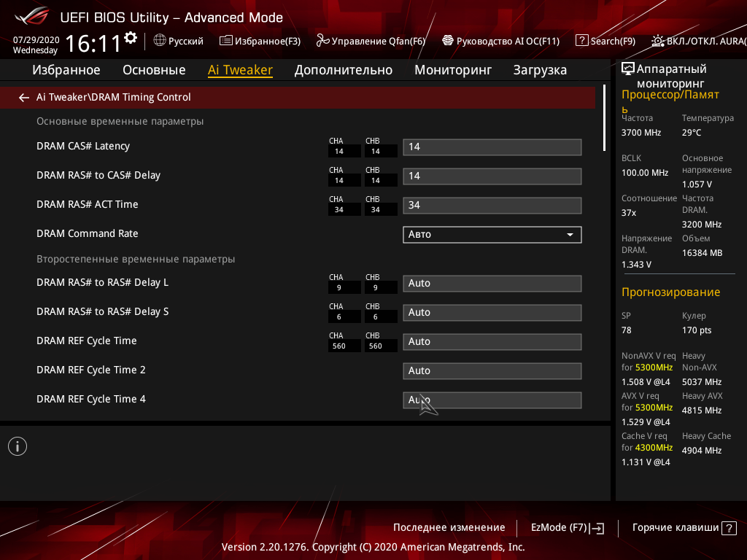Image resolution: width=747 pixels, height=560 pixels.
Task: Select the Загрузка tab
Action: point(540,70)
